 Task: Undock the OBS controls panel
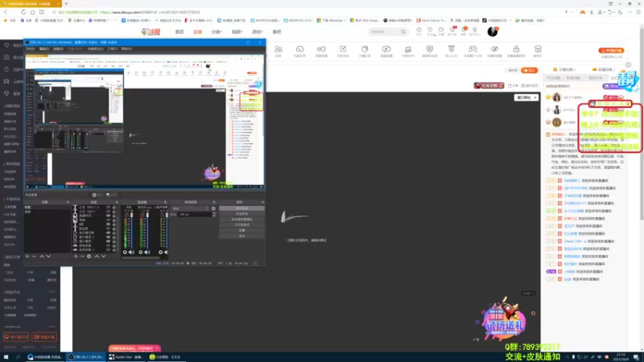(x=262, y=202)
